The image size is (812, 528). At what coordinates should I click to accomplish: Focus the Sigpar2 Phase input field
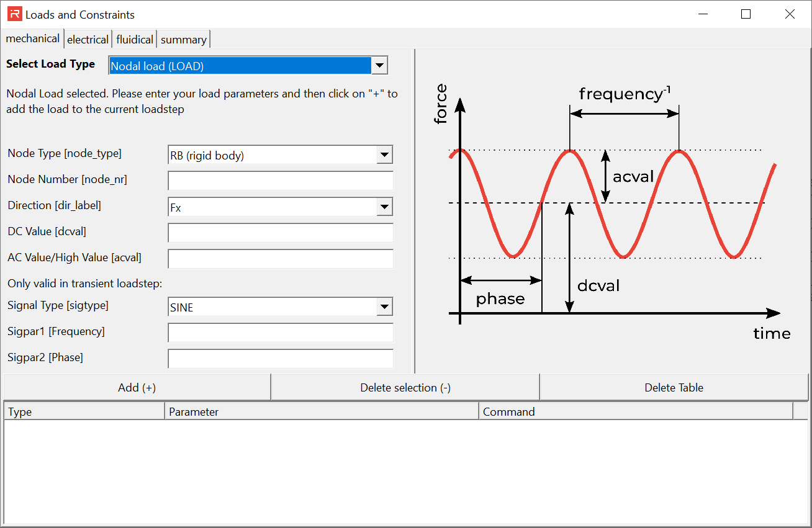tap(280, 359)
